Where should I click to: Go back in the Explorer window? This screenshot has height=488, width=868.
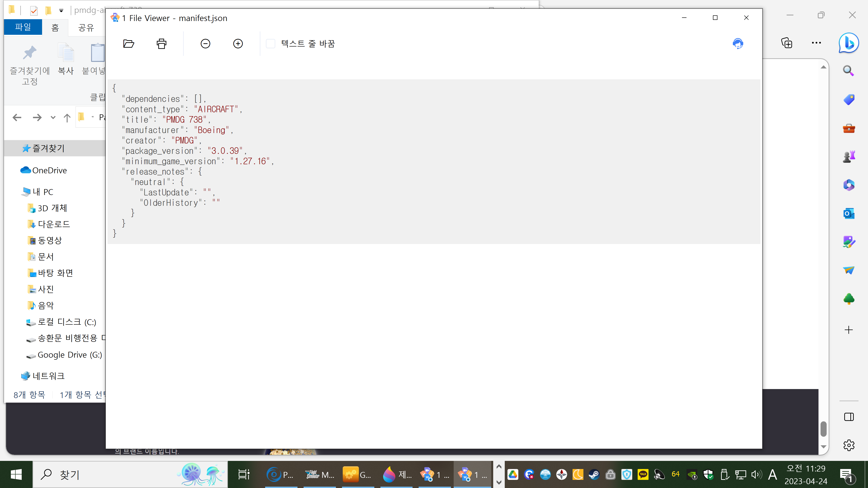17,117
